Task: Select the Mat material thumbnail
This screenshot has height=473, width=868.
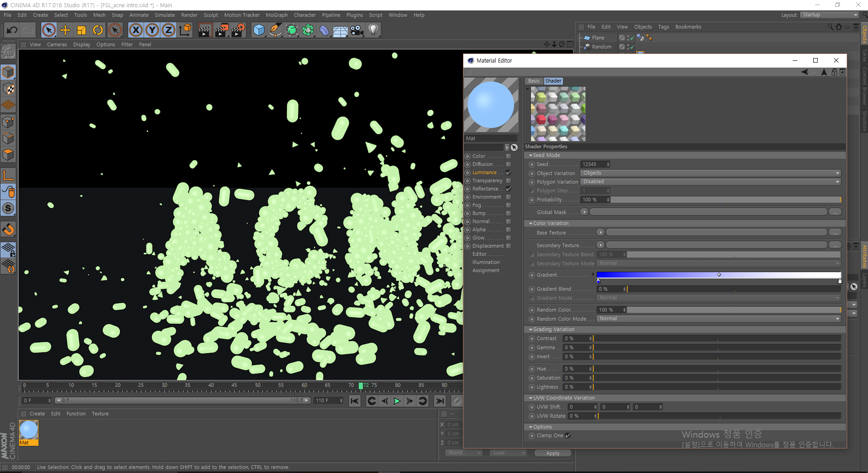Action: coord(29,433)
